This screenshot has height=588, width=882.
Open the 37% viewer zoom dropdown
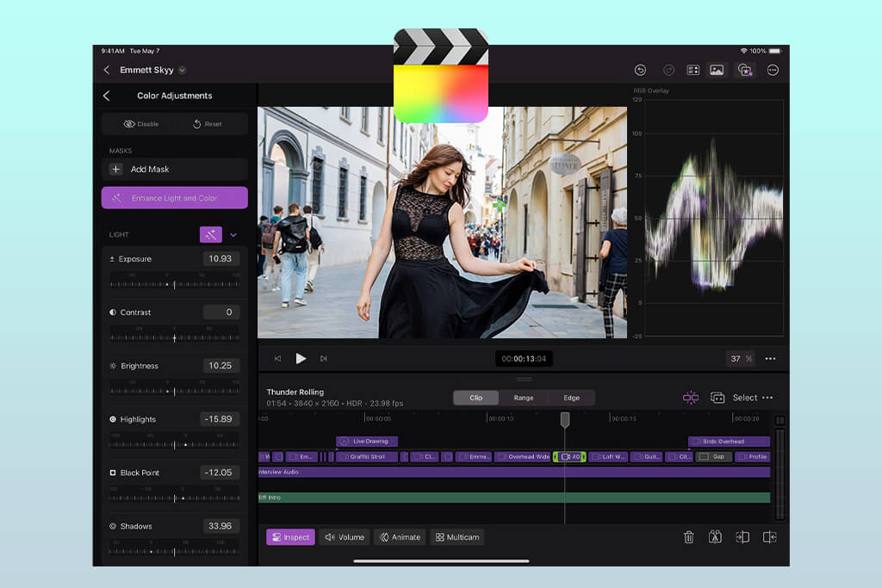pos(741,359)
